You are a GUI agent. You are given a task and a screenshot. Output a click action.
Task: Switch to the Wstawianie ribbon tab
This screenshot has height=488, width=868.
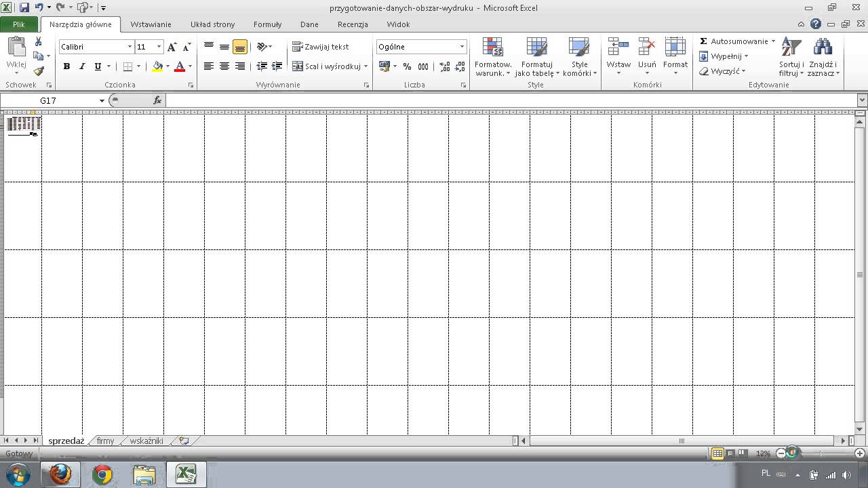[151, 24]
